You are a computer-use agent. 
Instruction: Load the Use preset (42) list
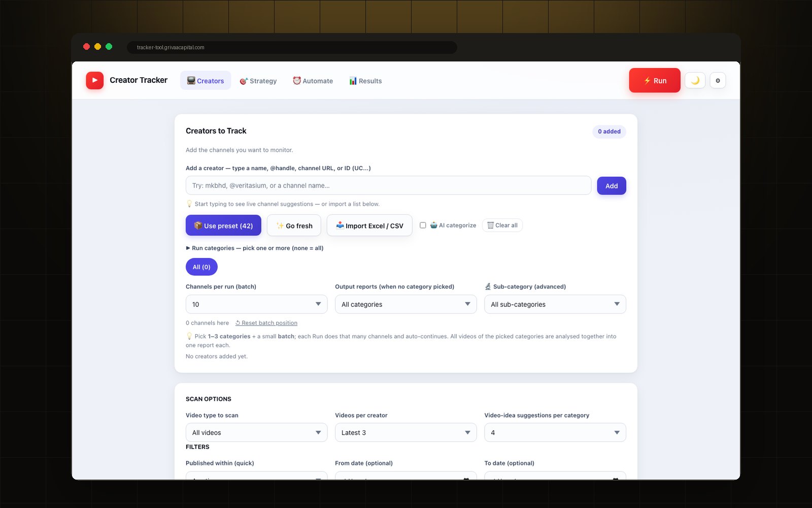tap(223, 226)
